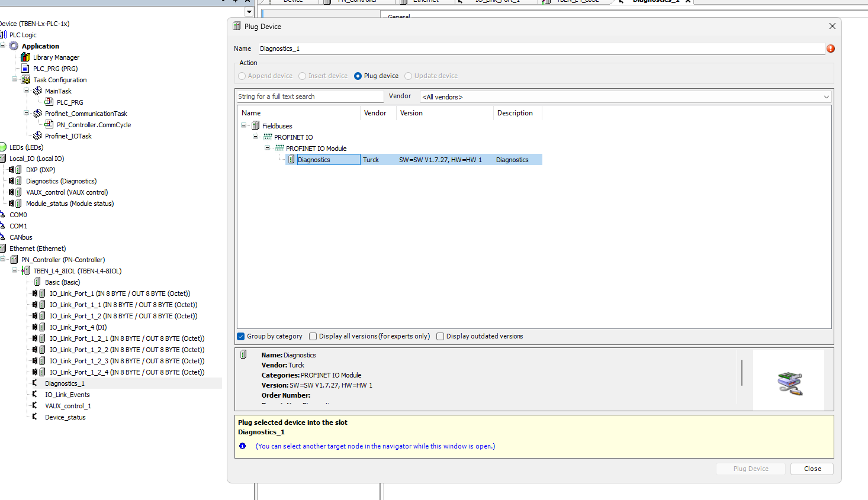Sort the device list by Version column header

click(444, 113)
